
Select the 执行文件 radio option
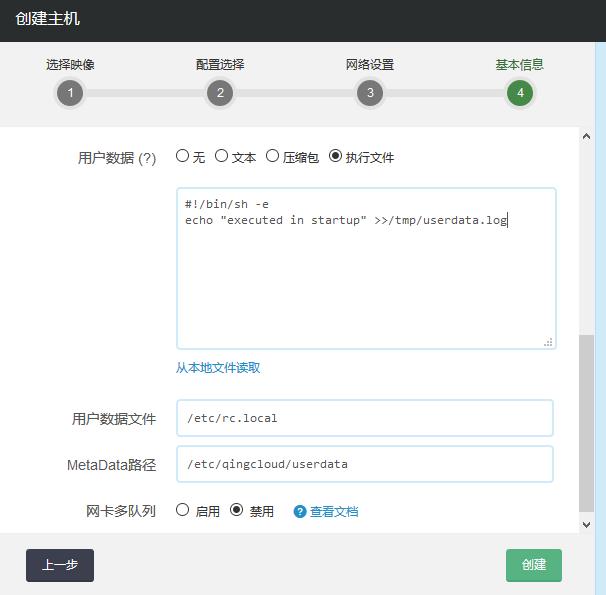point(335,156)
